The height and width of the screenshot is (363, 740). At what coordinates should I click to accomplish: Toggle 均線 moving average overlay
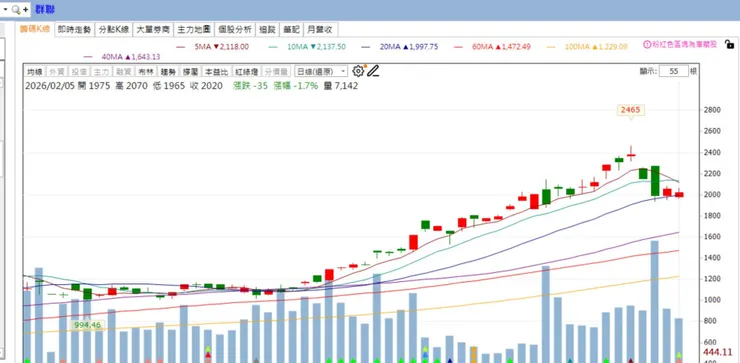[34, 72]
